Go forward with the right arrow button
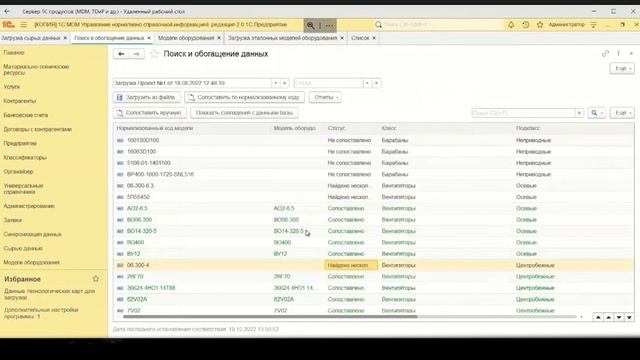640x360 pixels. (x=136, y=54)
